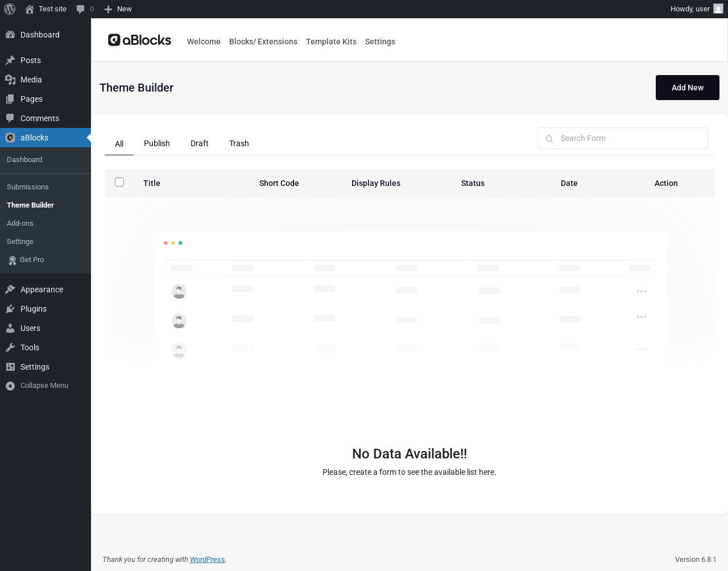Open Theme Builder submenu item
This screenshot has height=571, width=728.
(x=30, y=205)
